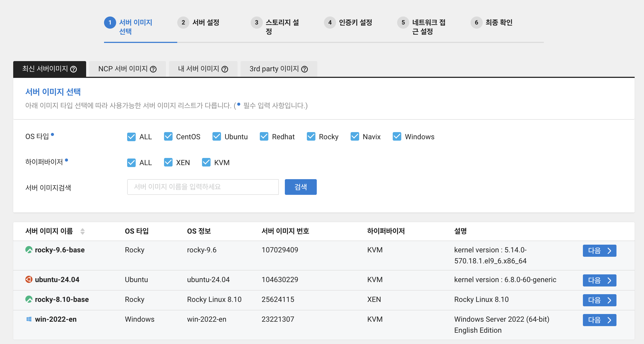Image resolution: width=644 pixels, height=344 pixels.
Task: Switch to NCP 서버 이미지 tab
Action: coord(127,69)
